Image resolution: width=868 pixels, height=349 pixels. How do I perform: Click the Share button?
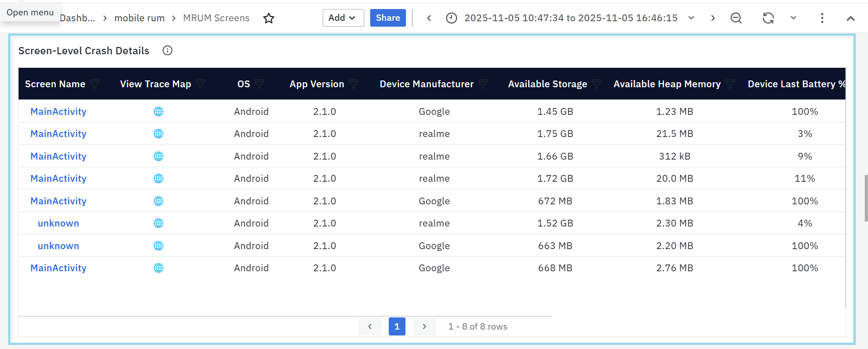(x=387, y=18)
